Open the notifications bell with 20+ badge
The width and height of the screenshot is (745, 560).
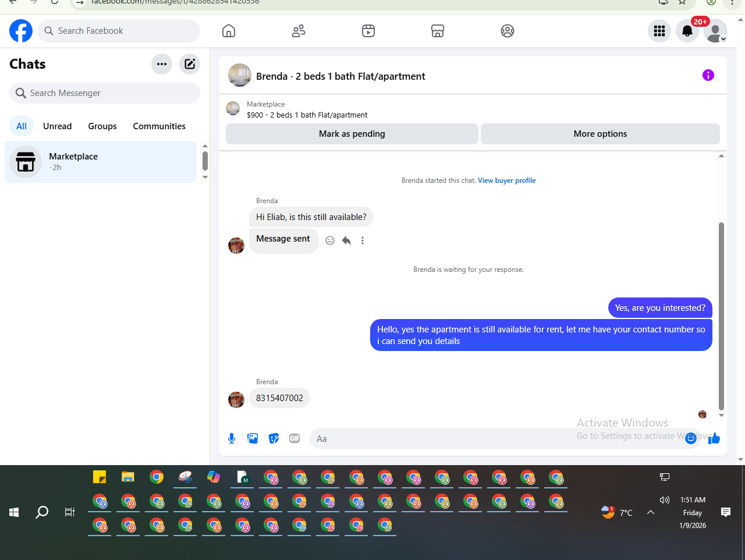(x=687, y=31)
